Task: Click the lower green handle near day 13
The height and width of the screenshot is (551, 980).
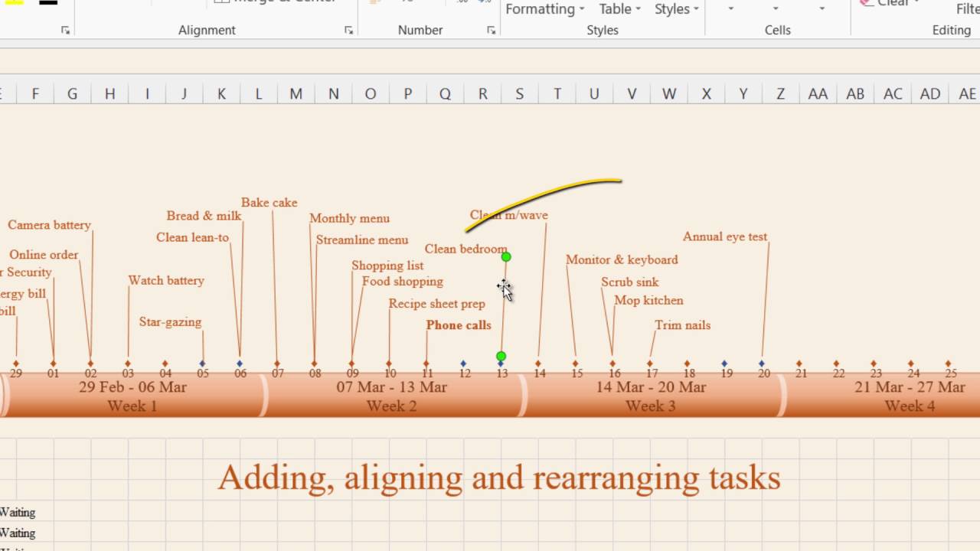Action: click(501, 356)
